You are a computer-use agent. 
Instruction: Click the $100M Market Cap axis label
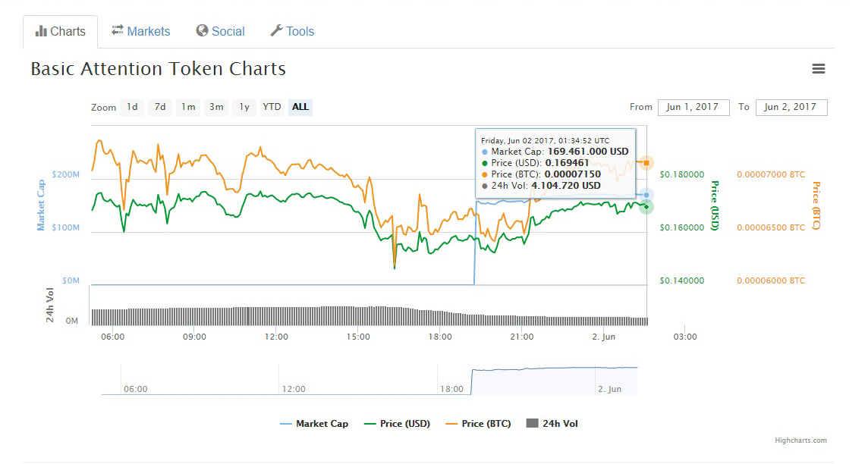66,227
